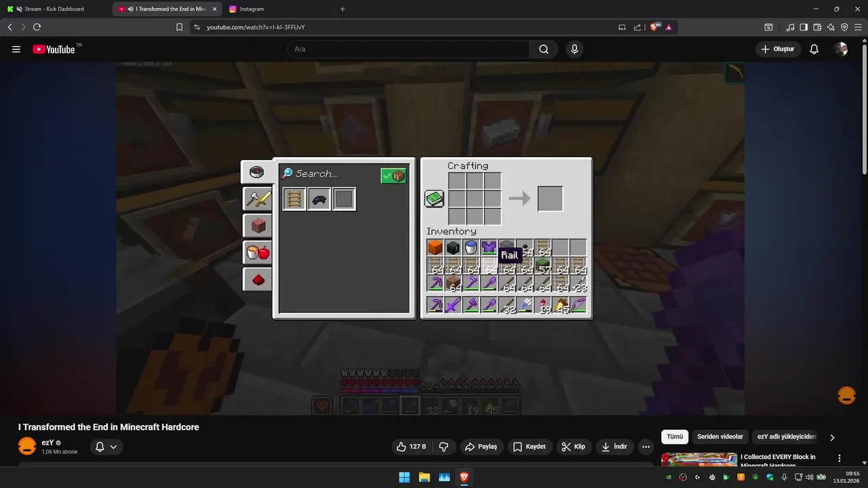Open File Explorer from taskbar

425,477
